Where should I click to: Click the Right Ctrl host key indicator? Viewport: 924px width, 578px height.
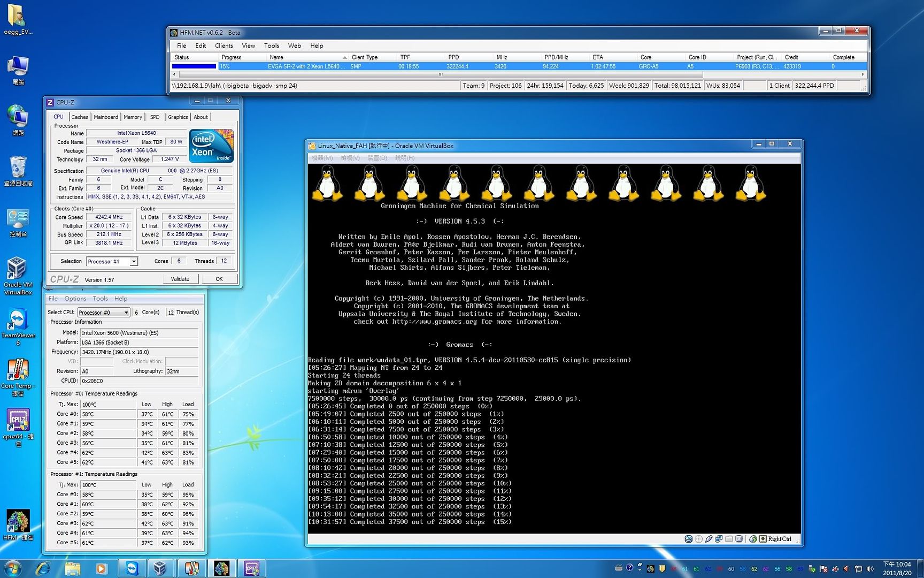(775, 539)
